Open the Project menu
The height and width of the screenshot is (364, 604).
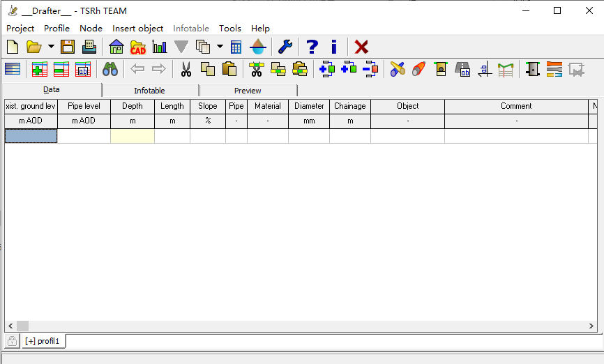[x=20, y=29]
